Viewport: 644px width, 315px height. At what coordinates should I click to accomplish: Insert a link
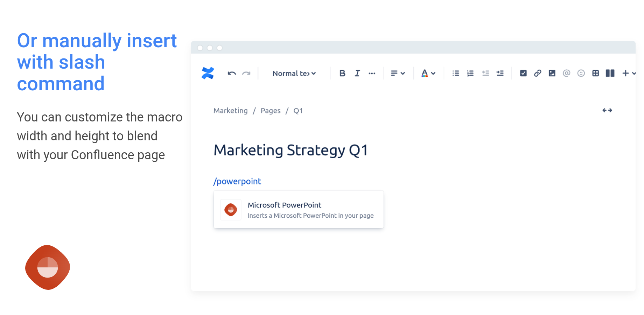click(538, 73)
